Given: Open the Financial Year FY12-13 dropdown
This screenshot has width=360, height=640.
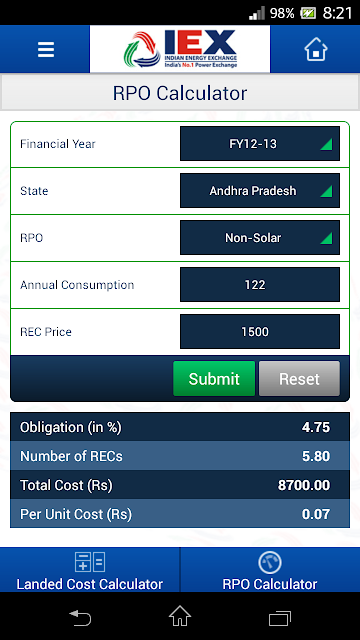Looking at the screenshot, I should [x=260, y=144].
